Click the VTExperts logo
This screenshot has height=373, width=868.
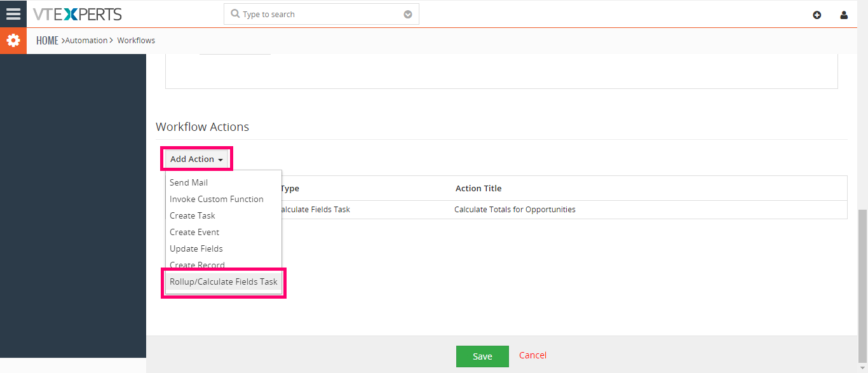click(78, 14)
